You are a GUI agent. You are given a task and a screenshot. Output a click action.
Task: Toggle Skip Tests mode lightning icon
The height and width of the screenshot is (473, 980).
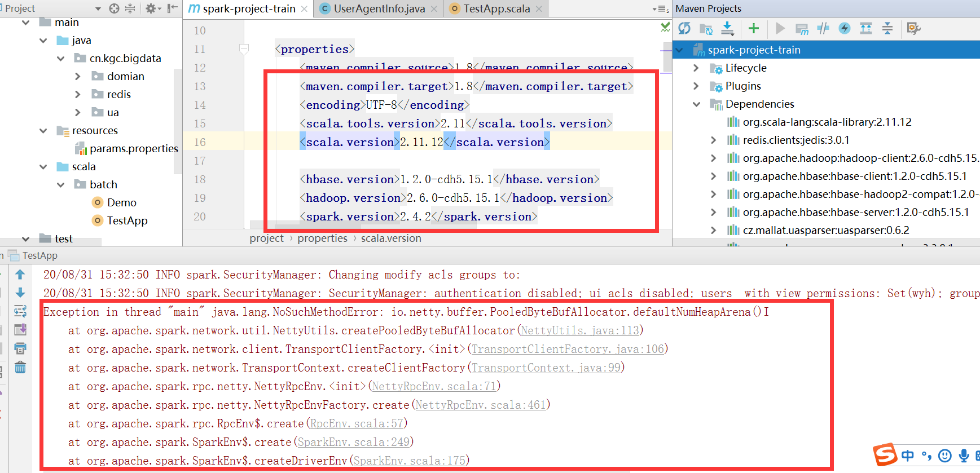point(845,28)
